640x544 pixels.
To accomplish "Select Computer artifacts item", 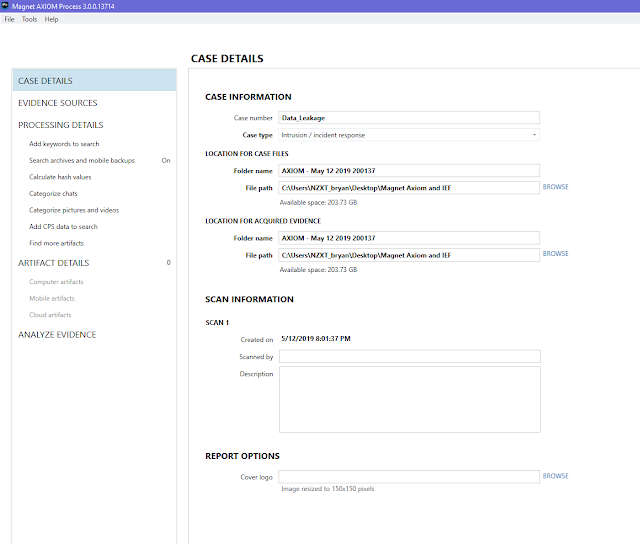I will click(56, 282).
